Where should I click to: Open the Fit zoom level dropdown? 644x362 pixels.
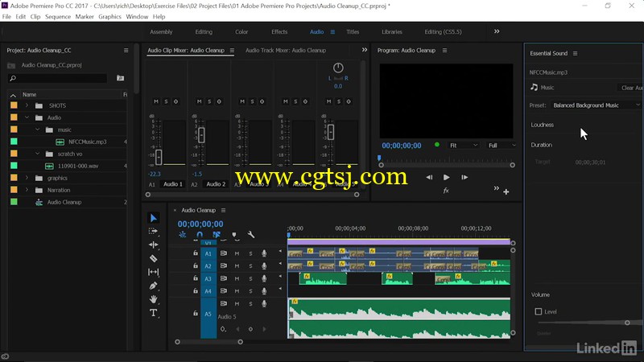[x=464, y=146]
